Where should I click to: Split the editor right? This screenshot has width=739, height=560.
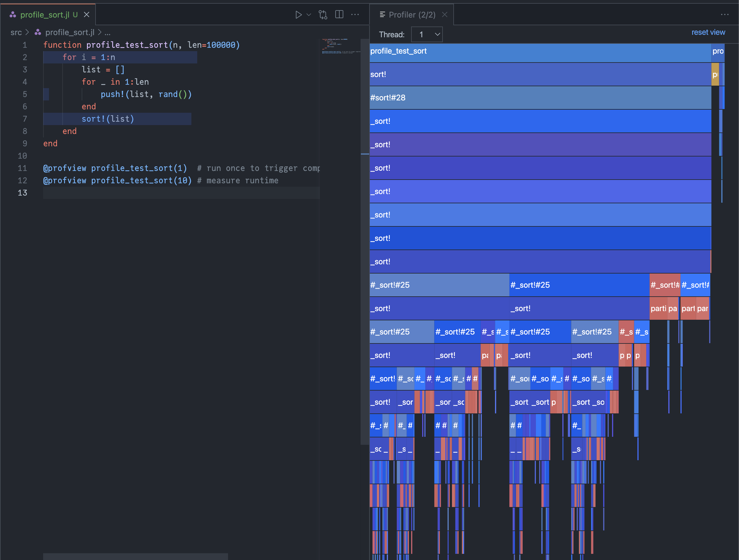pyautogui.click(x=339, y=15)
